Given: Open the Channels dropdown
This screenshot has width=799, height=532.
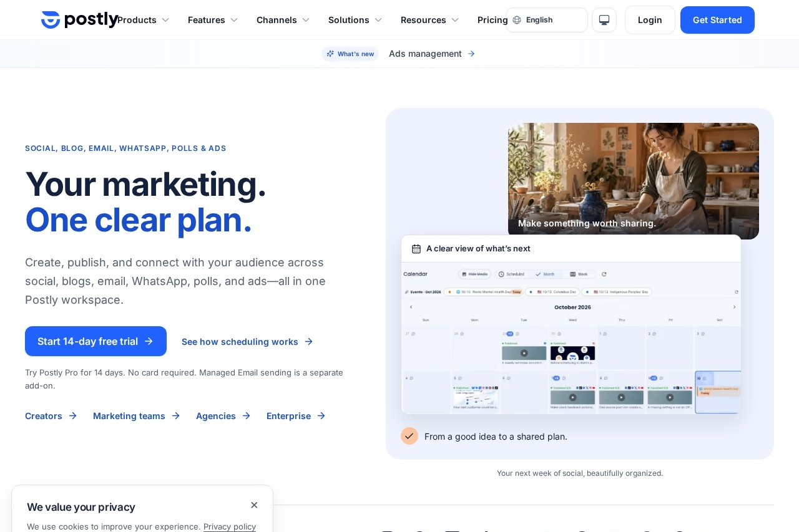Looking at the screenshot, I should coord(283,20).
